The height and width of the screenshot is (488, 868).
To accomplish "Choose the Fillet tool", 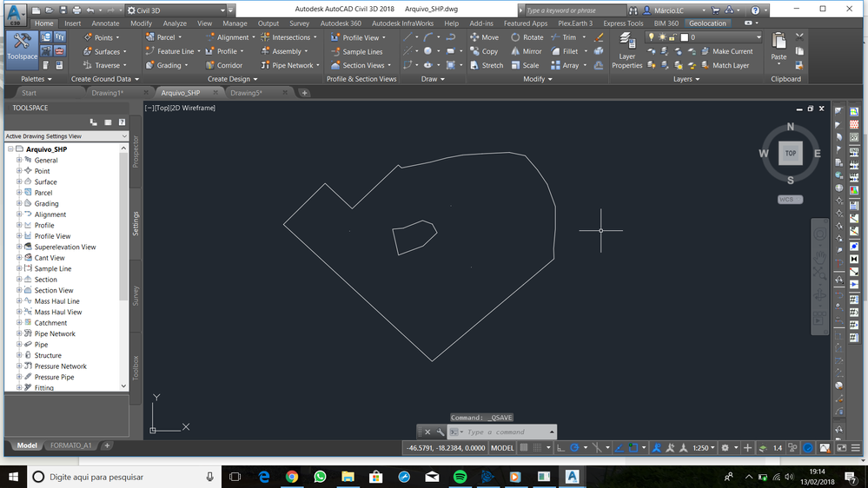I will 565,51.
